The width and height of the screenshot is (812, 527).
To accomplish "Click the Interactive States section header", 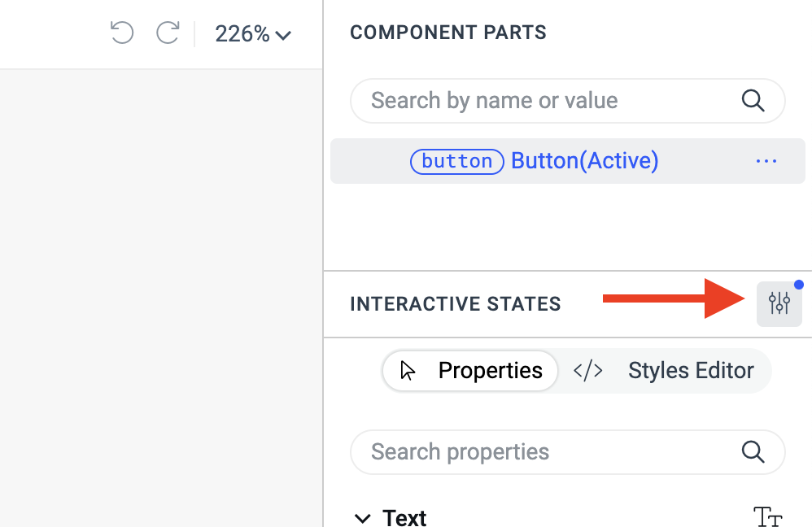I will [x=456, y=304].
